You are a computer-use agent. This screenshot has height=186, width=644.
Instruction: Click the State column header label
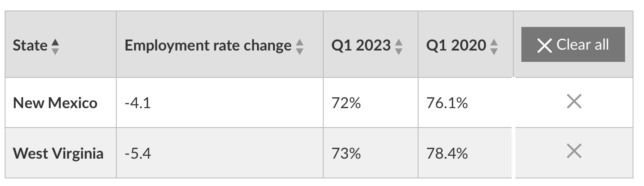coord(30,45)
